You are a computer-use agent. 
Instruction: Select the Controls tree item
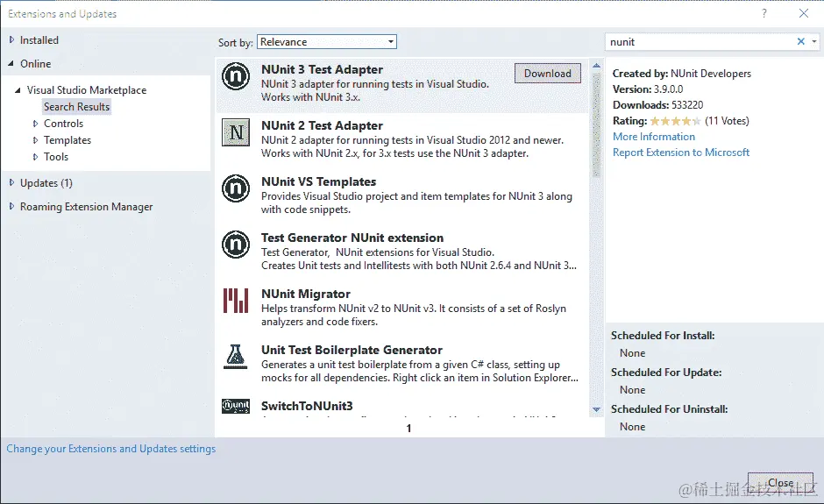pos(64,124)
